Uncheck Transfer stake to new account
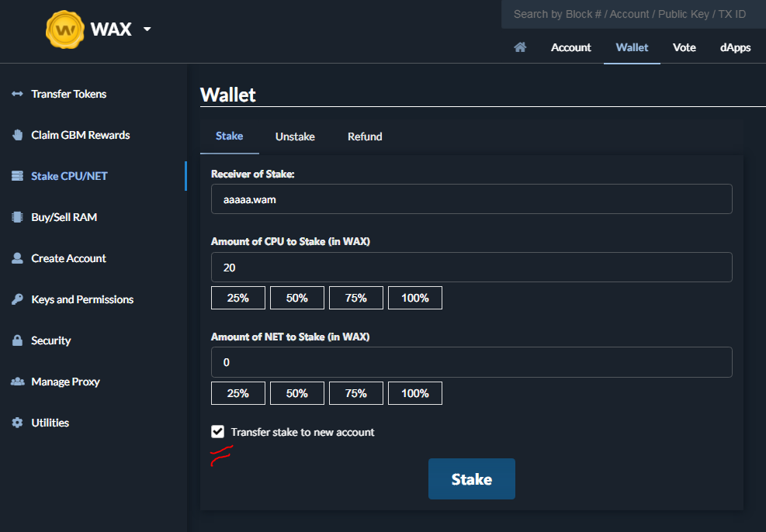 coord(218,432)
